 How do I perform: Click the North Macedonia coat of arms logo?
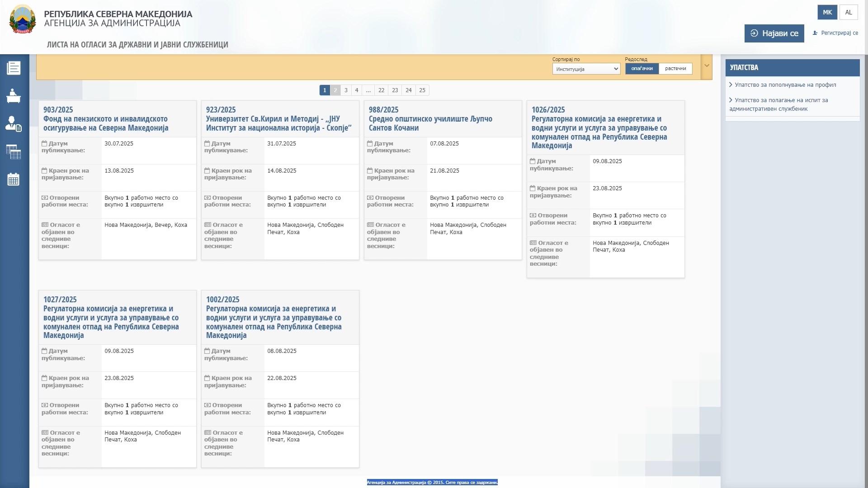tap(22, 19)
